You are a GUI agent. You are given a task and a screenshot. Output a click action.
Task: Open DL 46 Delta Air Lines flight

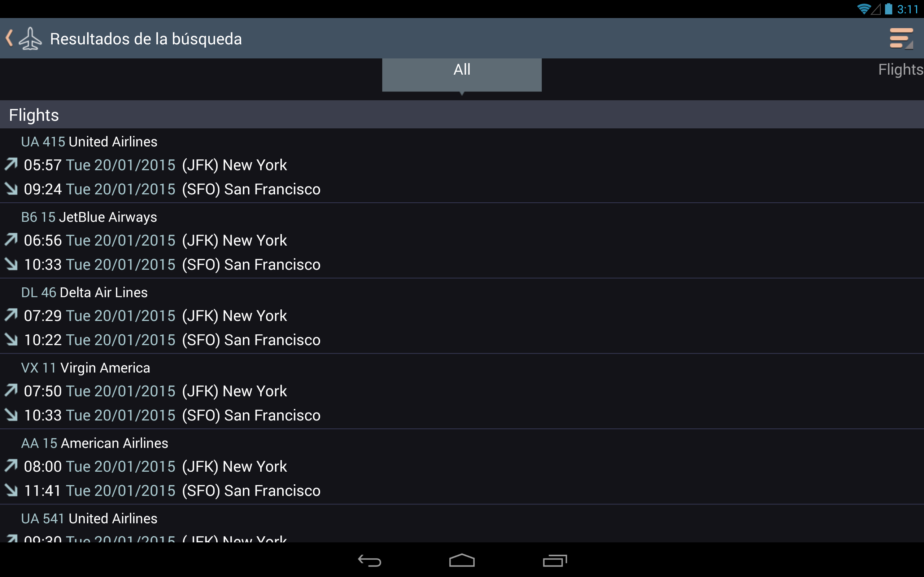[x=462, y=316]
